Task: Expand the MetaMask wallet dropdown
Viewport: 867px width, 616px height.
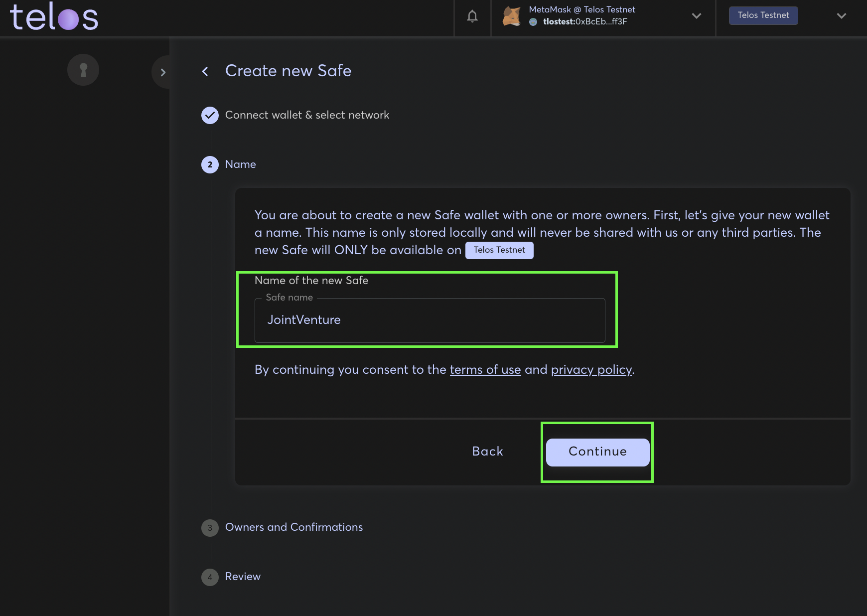Action: pos(696,16)
